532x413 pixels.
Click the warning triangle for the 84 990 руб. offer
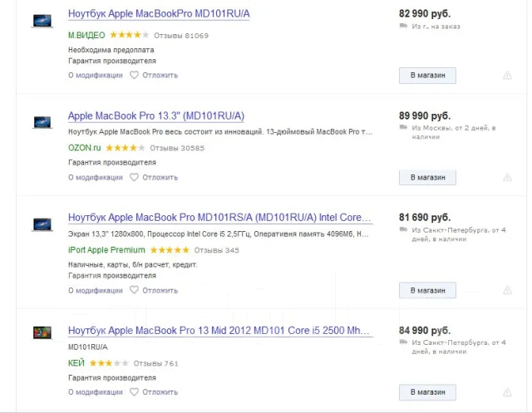(x=507, y=392)
